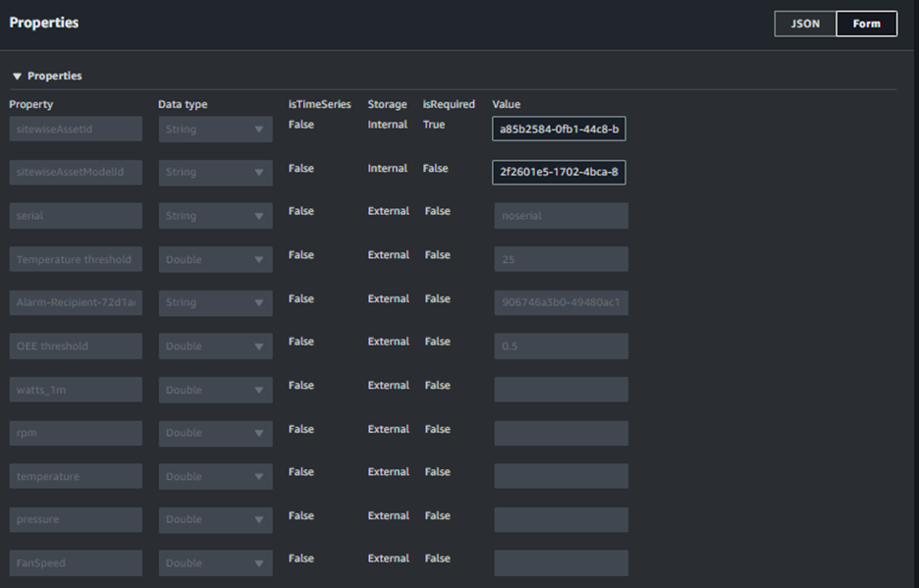Collapse the Properties section triangle

click(17, 77)
